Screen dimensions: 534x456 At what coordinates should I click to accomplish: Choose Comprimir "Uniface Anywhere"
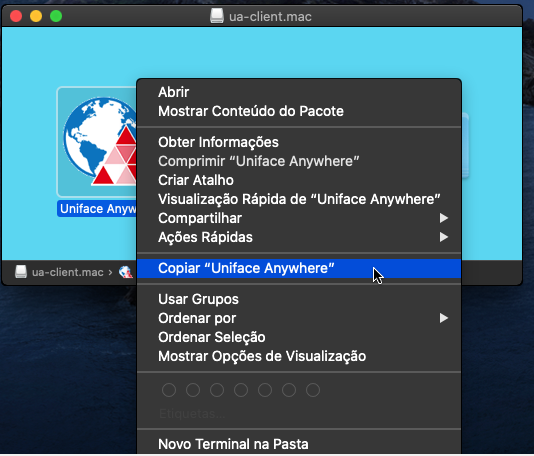click(299, 161)
